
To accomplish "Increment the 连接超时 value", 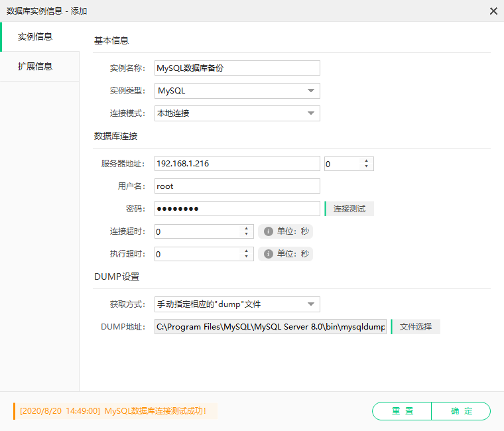I will click(x=247, y=229).
